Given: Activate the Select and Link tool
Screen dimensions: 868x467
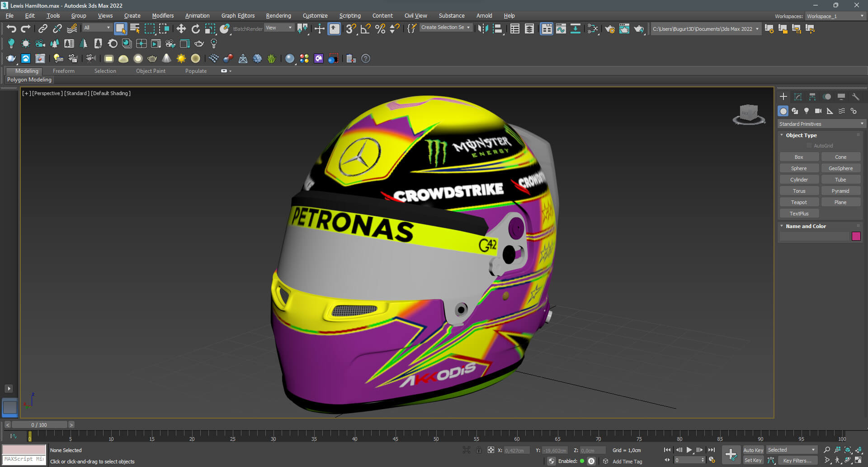Looking at the screenshot, I should (42, 29).
